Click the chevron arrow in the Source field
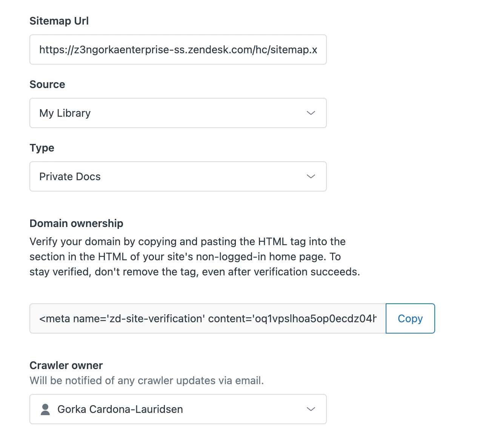Image resolution: width=477 pixels, height=448 pixels. (x=311, y=113)
